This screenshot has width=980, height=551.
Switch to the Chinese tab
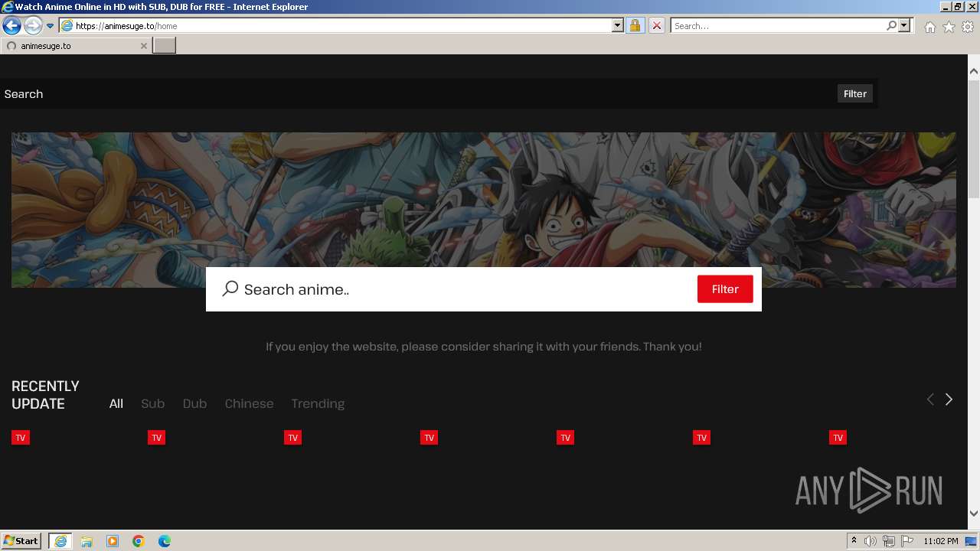click(x=249, y=403)
